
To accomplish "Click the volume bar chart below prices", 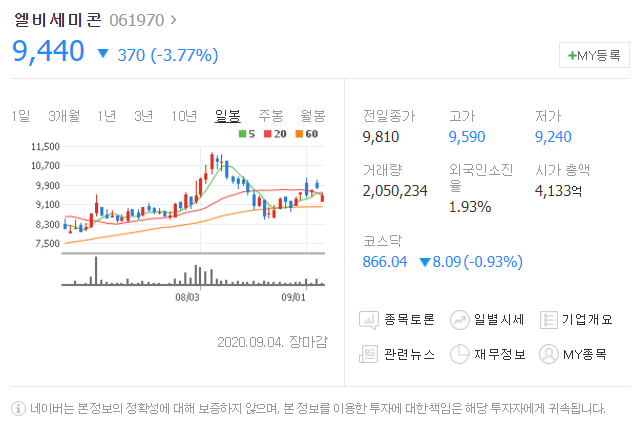I will point(193,271).
